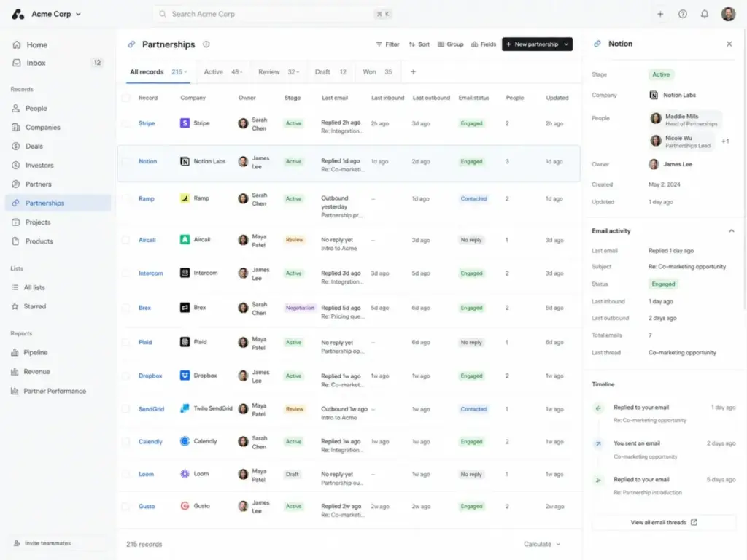This screenshot has width=747, height=560.
Task: Expand the +1 more people indicator
Action: point(725,141)
